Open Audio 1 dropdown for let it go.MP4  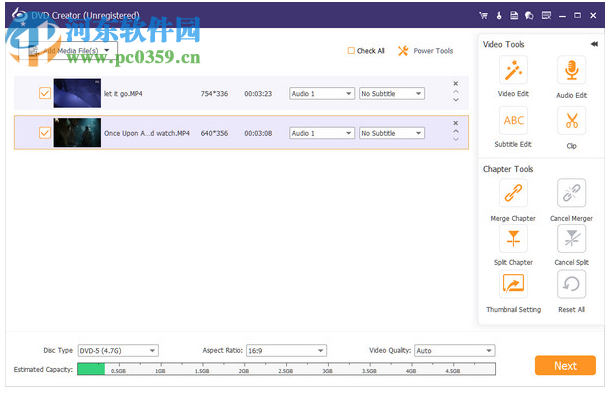point(322,93)
